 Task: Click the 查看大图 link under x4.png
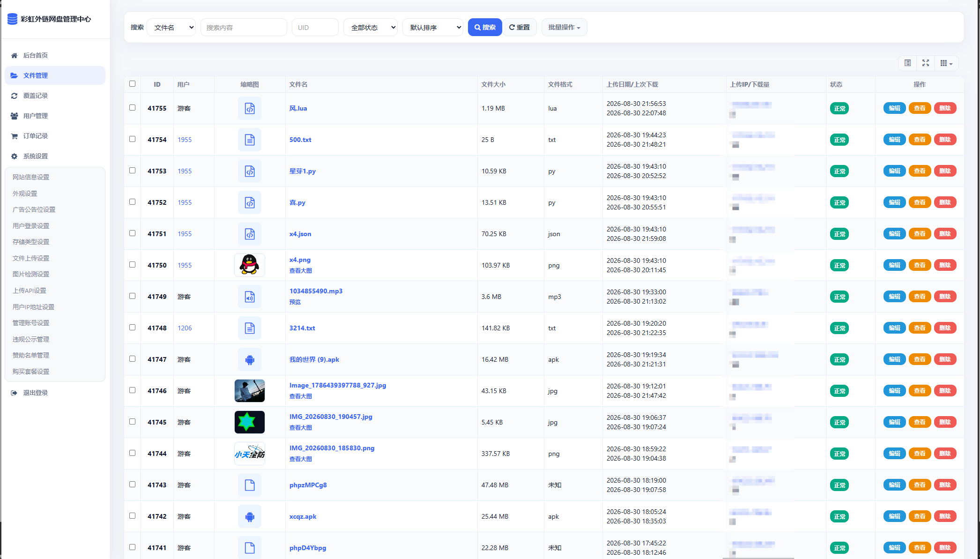click(301, 271)
